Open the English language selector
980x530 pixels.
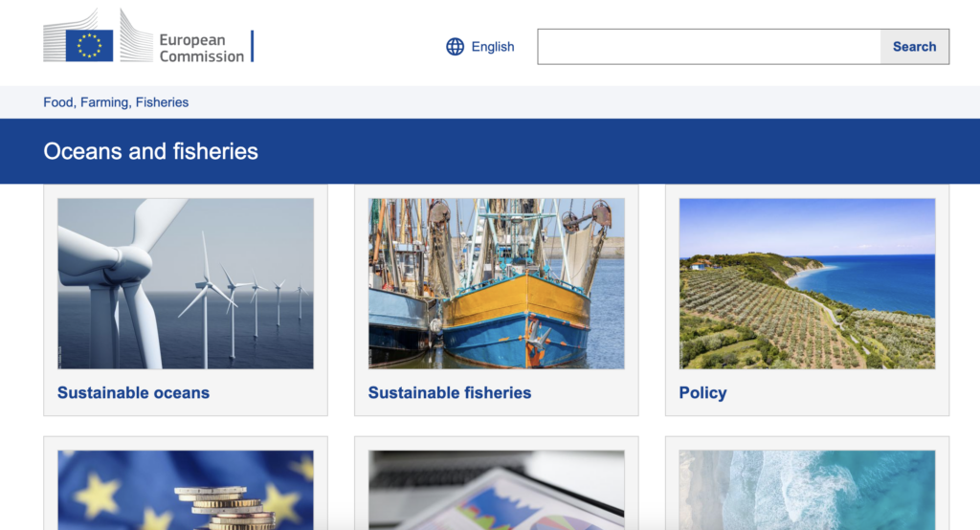tap(480, 47)
